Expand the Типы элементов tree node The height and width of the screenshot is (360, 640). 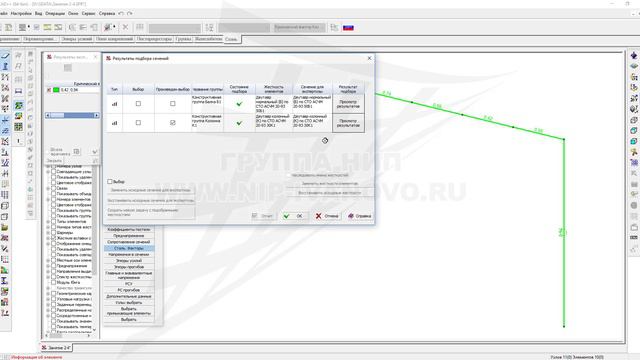coord(48,221)
